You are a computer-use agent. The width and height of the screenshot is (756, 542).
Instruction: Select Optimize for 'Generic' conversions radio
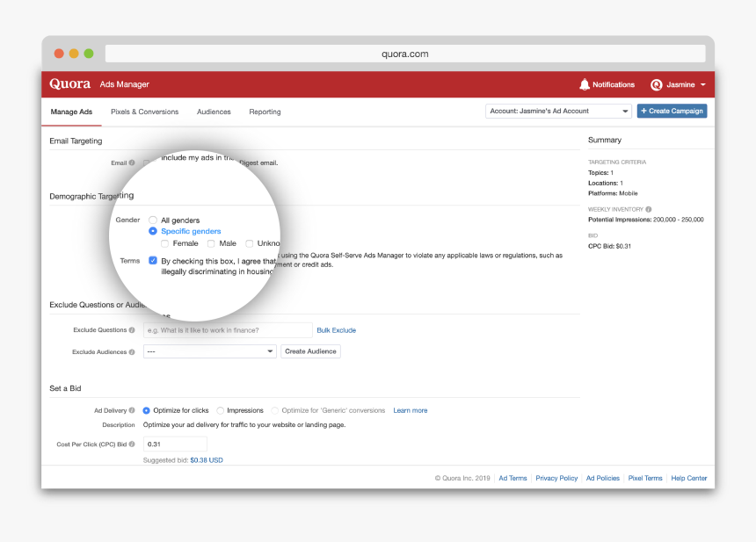pyautogui.click(x=275, y=410)
